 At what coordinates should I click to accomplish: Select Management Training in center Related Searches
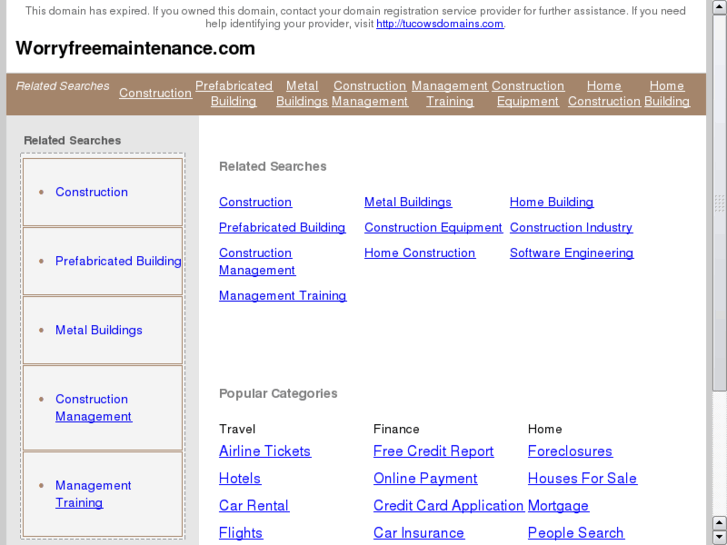tap(282, 295)
